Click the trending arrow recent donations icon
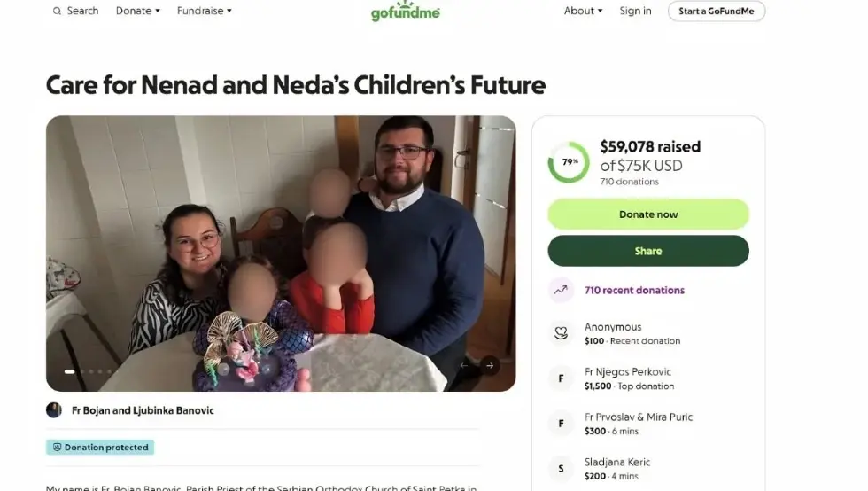868x491 pixels. click(560, 290)
